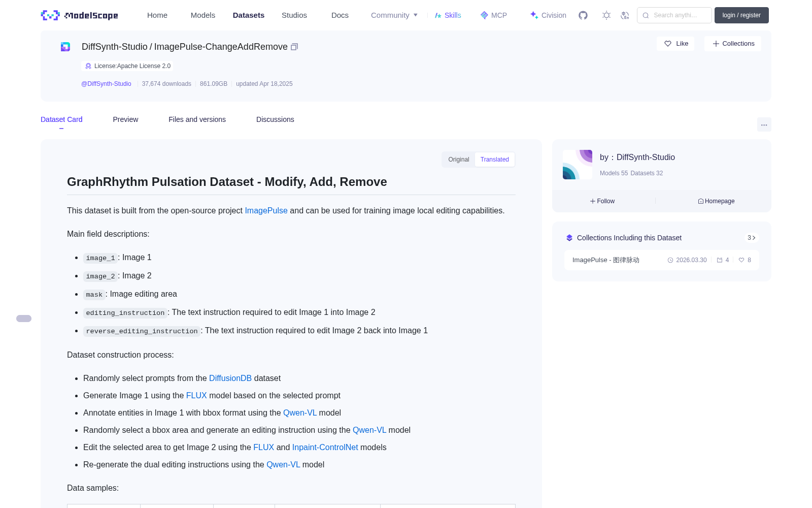
Task: Open the Files and versions tab
Action: pyautogui.click(x=197, y=119)
